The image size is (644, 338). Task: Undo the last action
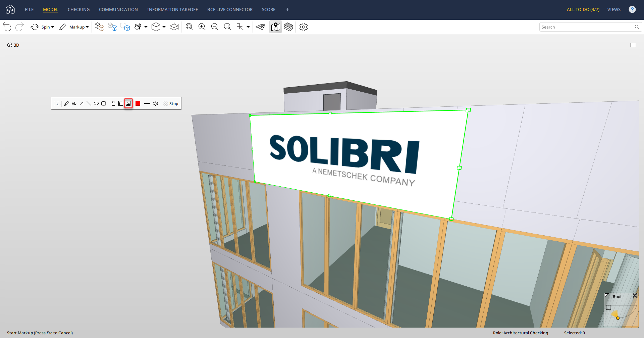[7, 27]
